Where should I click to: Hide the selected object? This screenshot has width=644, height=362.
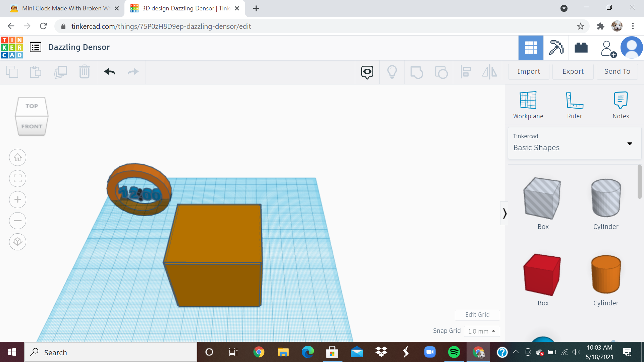pos(367,72)
